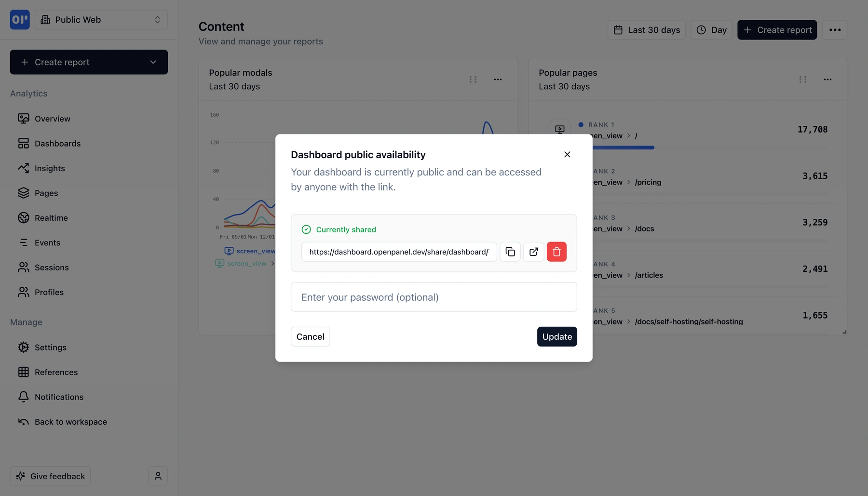Click the RANK 1 progress bar
868x496 pixels.
[x=623, y=147]
